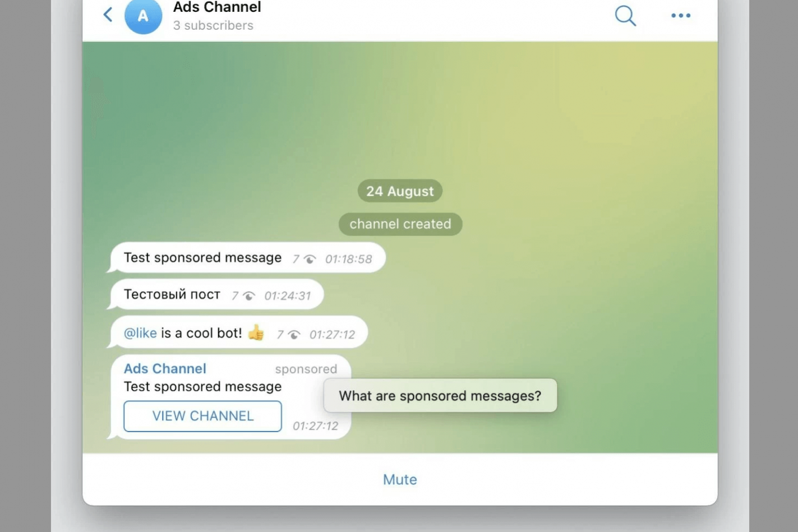
Task: Click the blue Ads Channel sponsored sender name
Action: click(165, 368)
